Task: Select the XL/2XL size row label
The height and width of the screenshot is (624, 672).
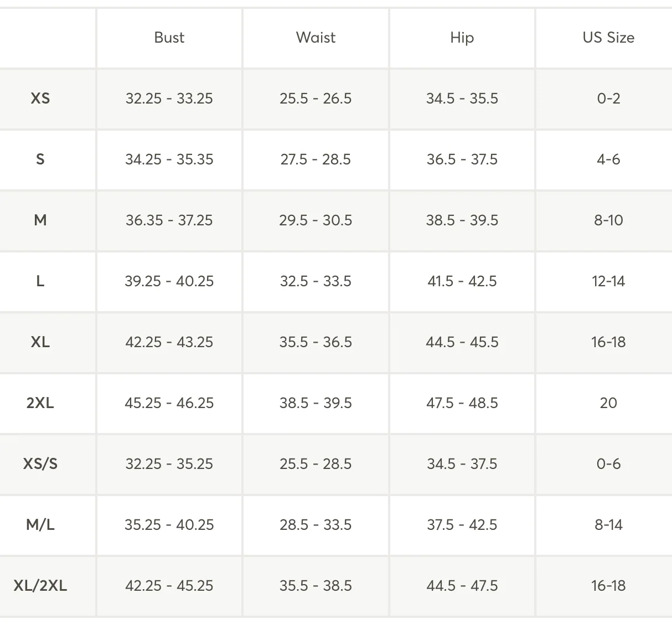Action: pos(40,586)
